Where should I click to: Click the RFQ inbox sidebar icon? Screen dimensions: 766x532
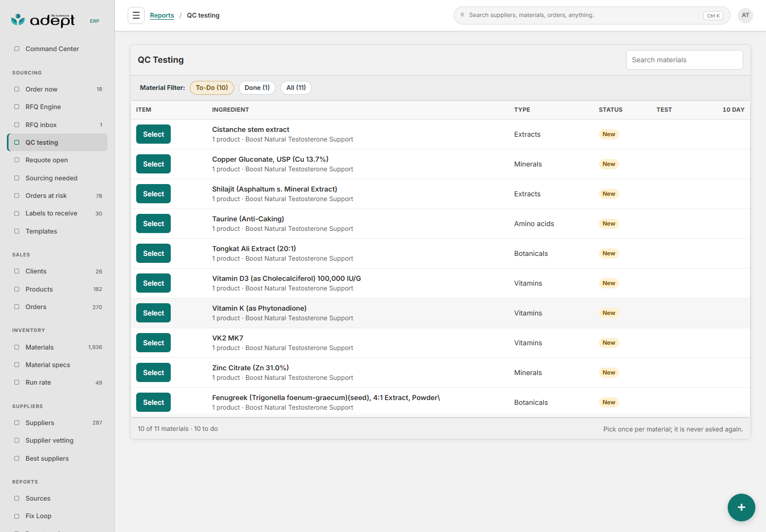coord(16,125)
